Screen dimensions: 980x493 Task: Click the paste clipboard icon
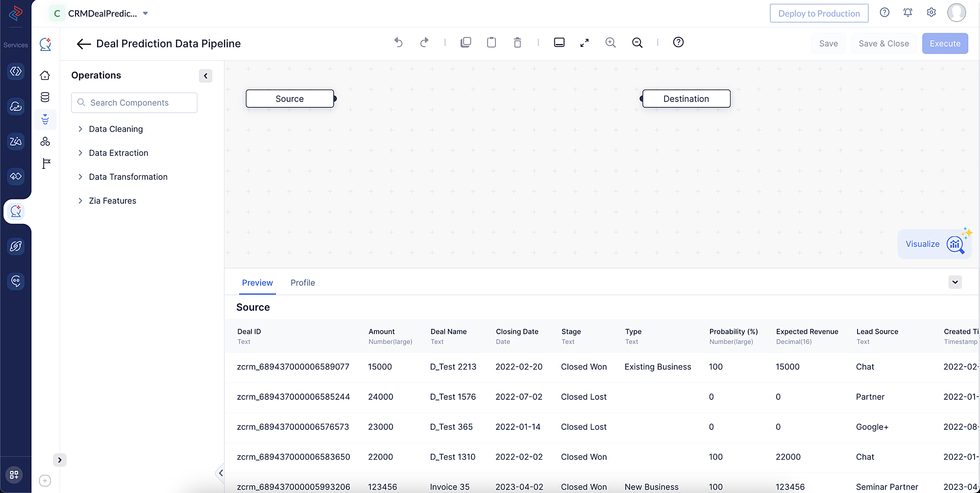pyautogui.click(x=491, y=43)
